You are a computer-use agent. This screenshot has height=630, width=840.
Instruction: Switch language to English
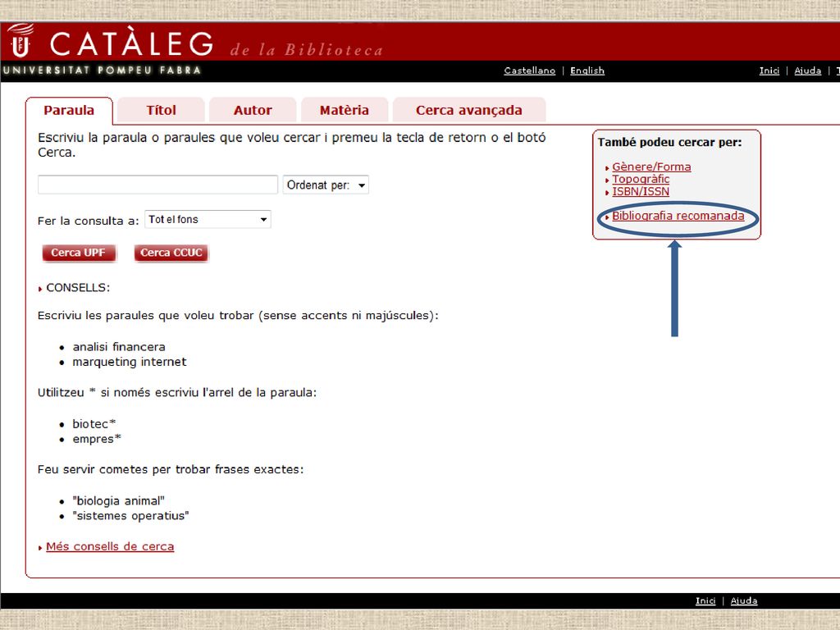pos(587,71)
